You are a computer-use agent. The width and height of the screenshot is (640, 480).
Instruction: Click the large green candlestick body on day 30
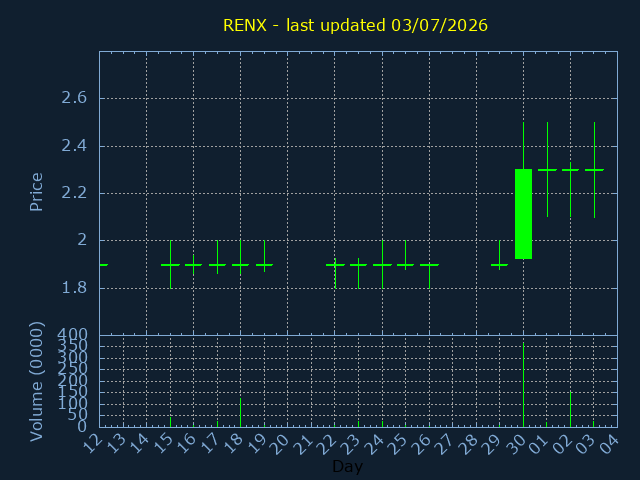(523, 214)
